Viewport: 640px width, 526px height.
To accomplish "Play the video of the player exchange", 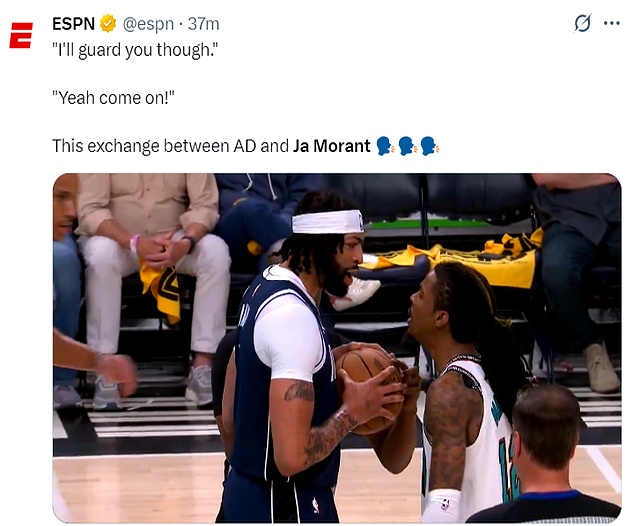I will [337, 348].
